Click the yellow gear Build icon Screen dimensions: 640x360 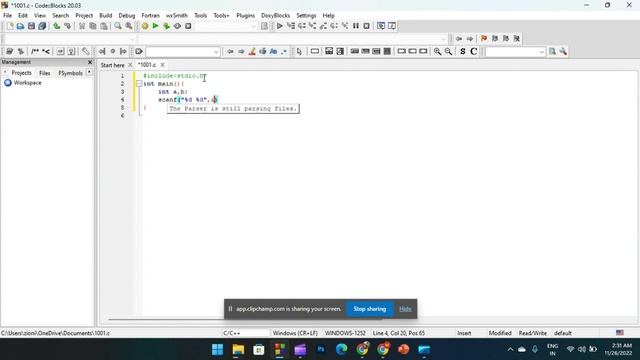(145, 26)
